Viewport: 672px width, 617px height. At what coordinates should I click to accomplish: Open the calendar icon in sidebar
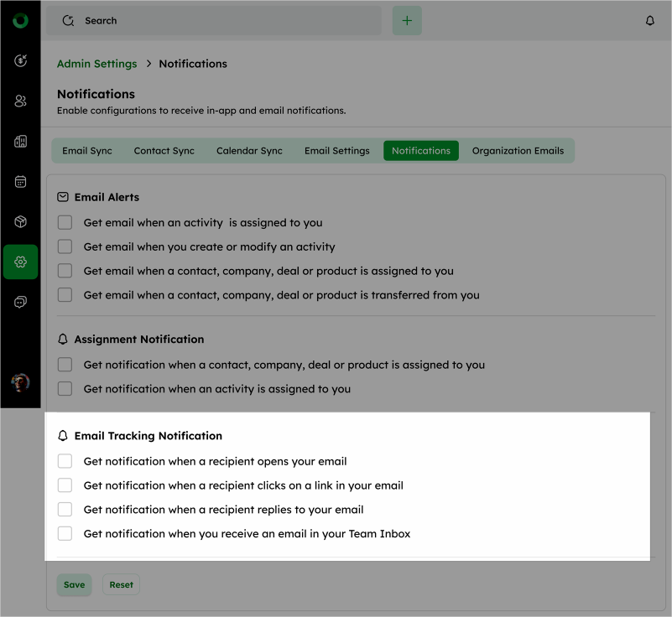click(x=20, y=182)
